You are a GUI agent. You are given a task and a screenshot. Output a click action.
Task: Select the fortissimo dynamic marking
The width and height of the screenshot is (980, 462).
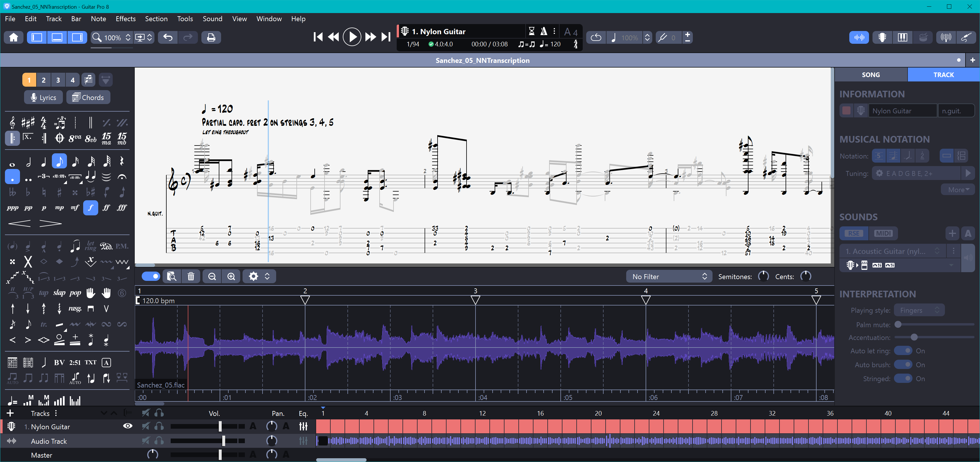[x=106, y=208]
